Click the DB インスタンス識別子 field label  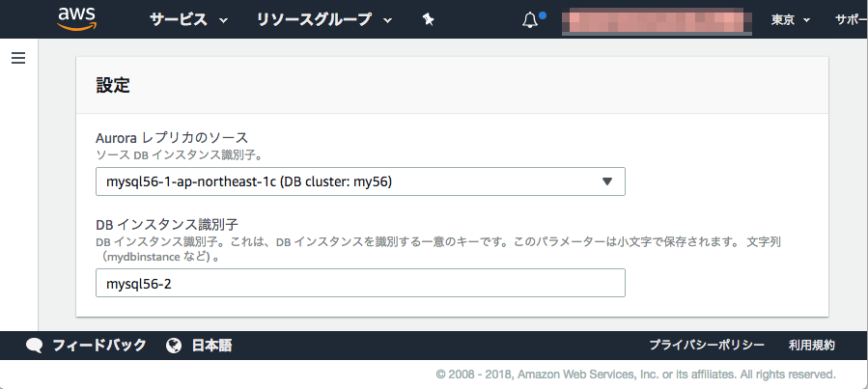167,225
